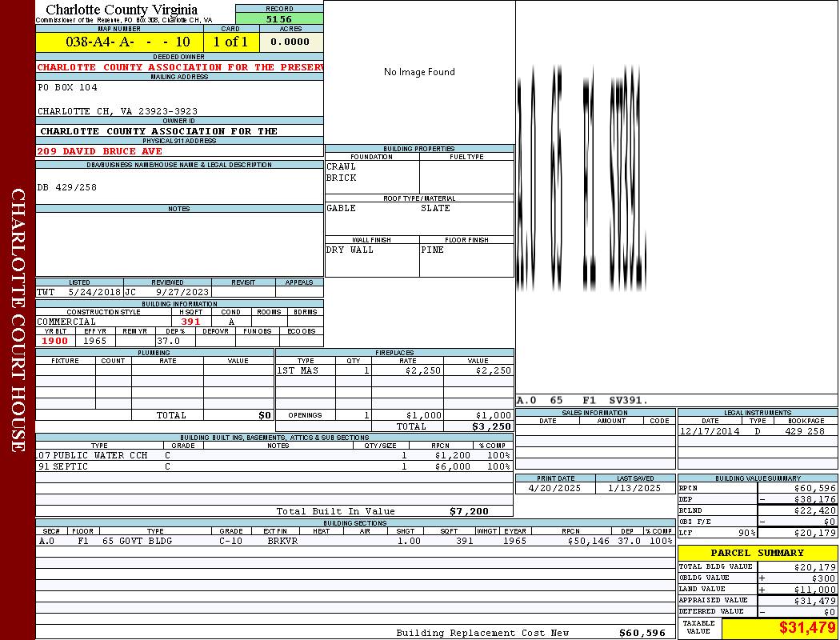Click the red TAXABLE VALUE $31,479
The image size is (840, 640).
[x=806, y=628]
